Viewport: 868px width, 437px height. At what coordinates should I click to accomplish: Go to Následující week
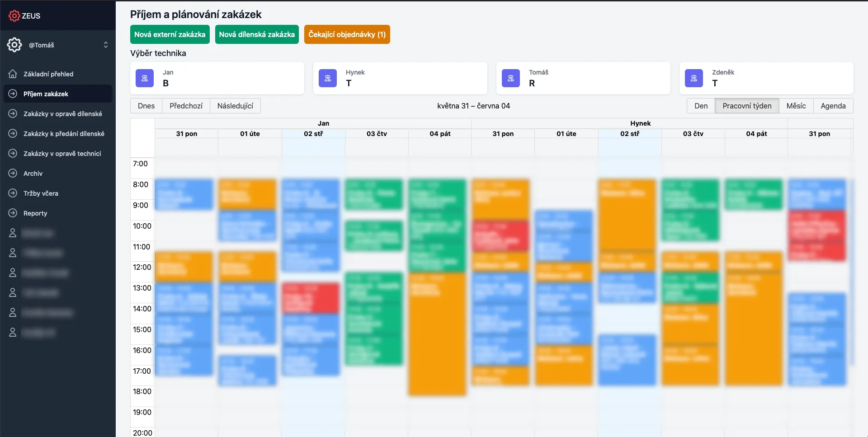(x=235, y=106)
